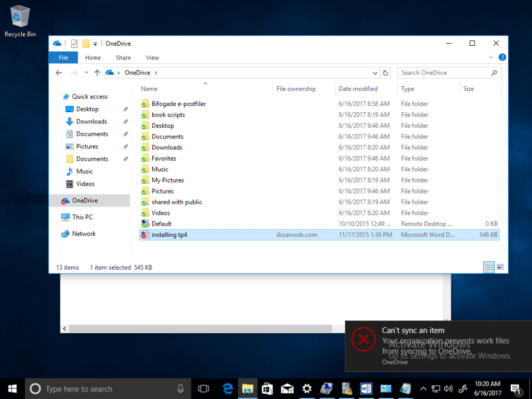
Task: Open the File ribbon tab
Action: tap(63, 57)
